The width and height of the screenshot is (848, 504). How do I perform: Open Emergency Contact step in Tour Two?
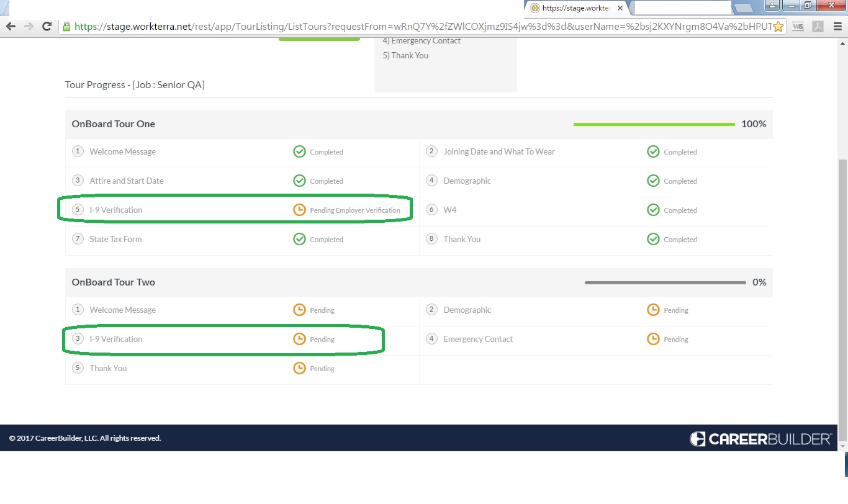(x=478, y=339)
